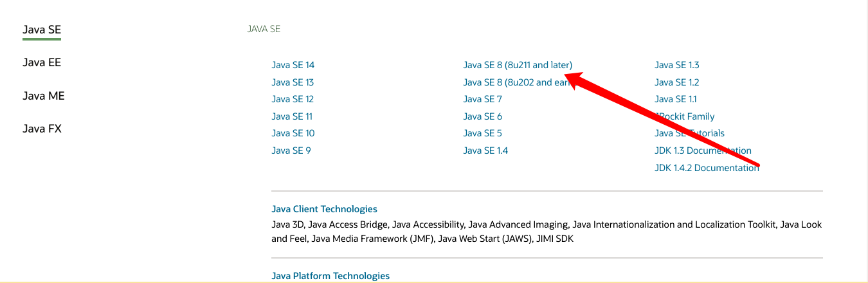Go to Java SE 5 archive
Image resolution: width=868 pixels, height=283 pixels.
(x=483, y=133)
